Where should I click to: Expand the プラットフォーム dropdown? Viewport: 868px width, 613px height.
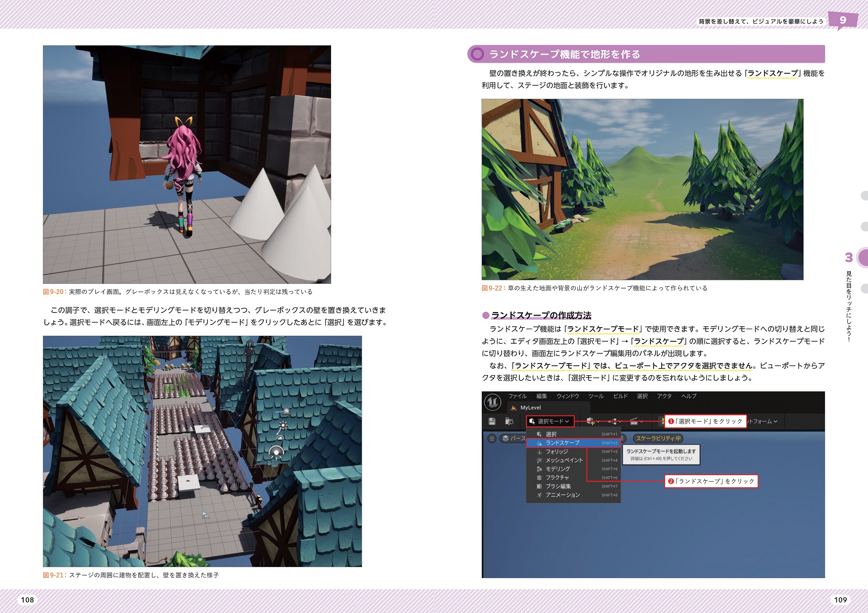coord(763,421)
